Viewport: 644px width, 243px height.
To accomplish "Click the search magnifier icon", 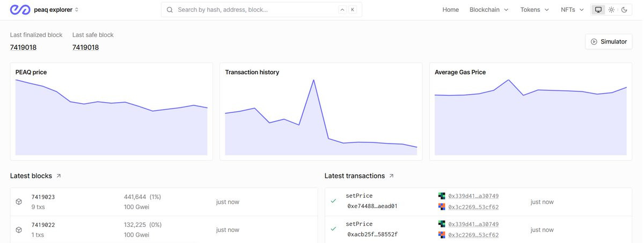I will click(x=170, y=10).
